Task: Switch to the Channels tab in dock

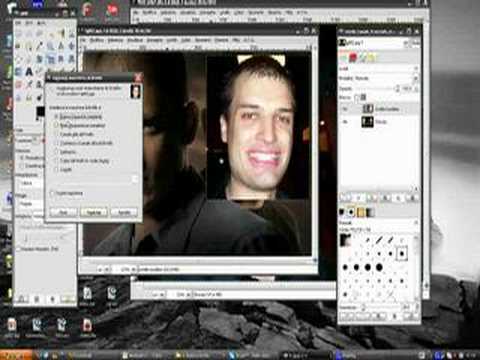Action: click(353, 58)
